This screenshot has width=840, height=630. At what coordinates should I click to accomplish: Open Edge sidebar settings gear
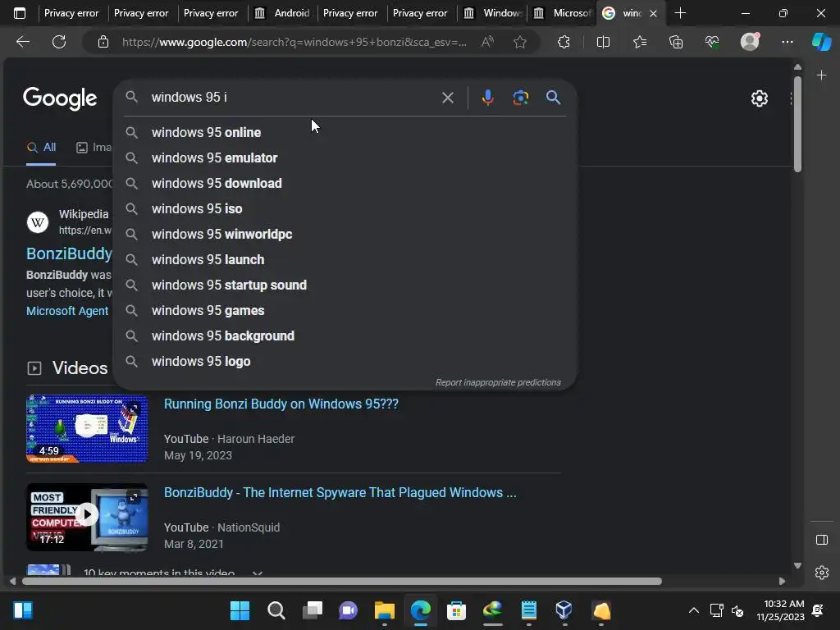pos(822,572)
